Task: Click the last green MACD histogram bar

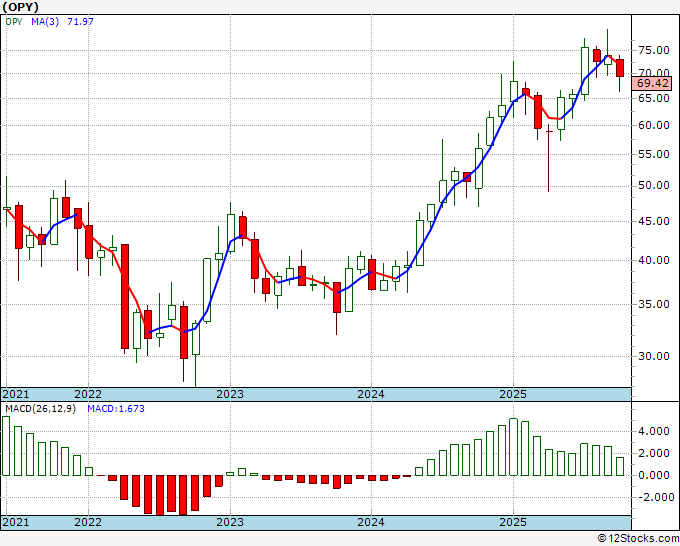Action: tap(620, 467)
